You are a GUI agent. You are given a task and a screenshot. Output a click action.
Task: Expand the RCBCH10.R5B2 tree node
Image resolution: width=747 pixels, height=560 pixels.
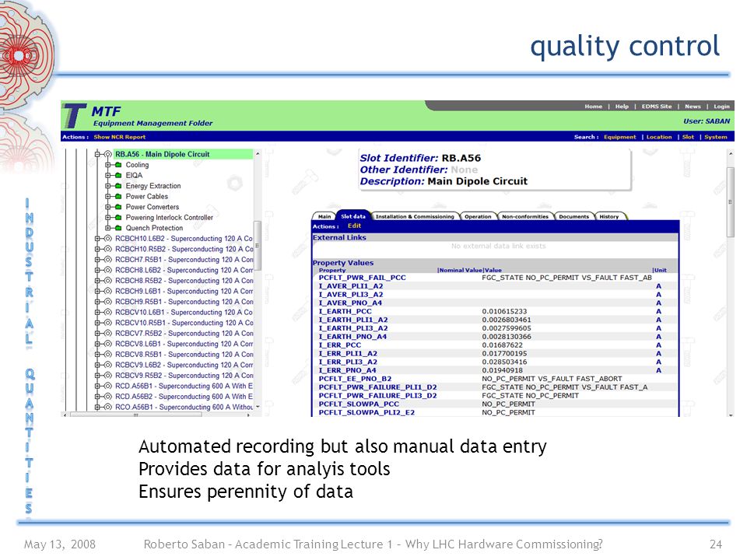click(97, 249)
